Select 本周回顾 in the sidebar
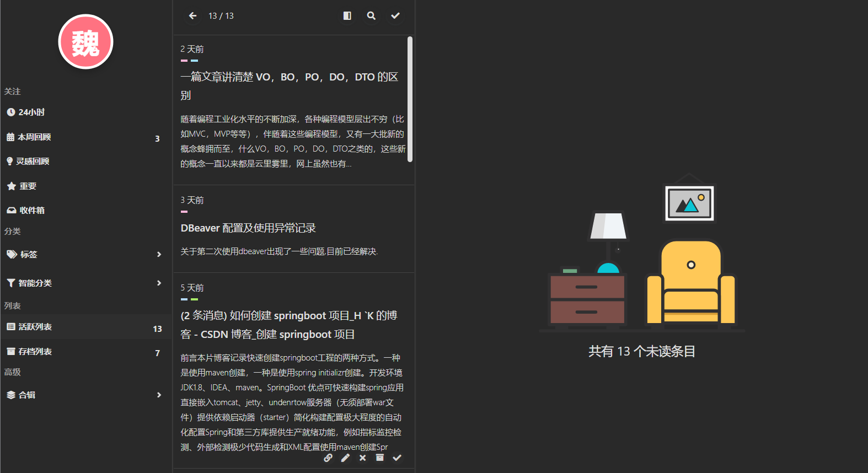 86,137
